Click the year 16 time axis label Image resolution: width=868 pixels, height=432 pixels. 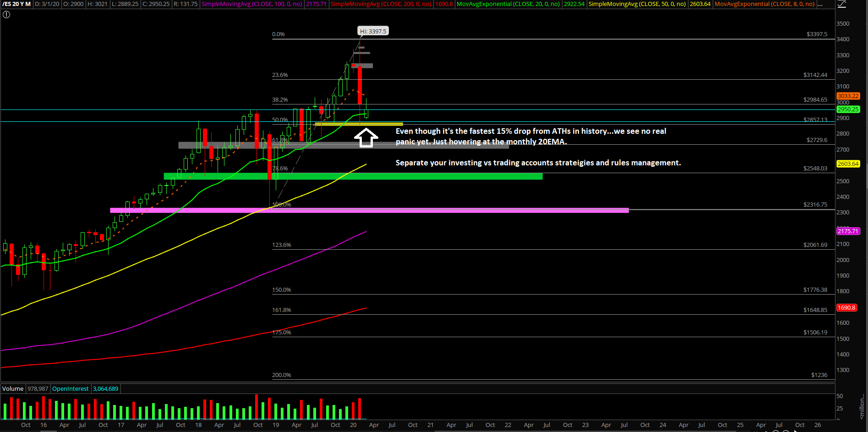pyautogui.click(x=44, y=425)
